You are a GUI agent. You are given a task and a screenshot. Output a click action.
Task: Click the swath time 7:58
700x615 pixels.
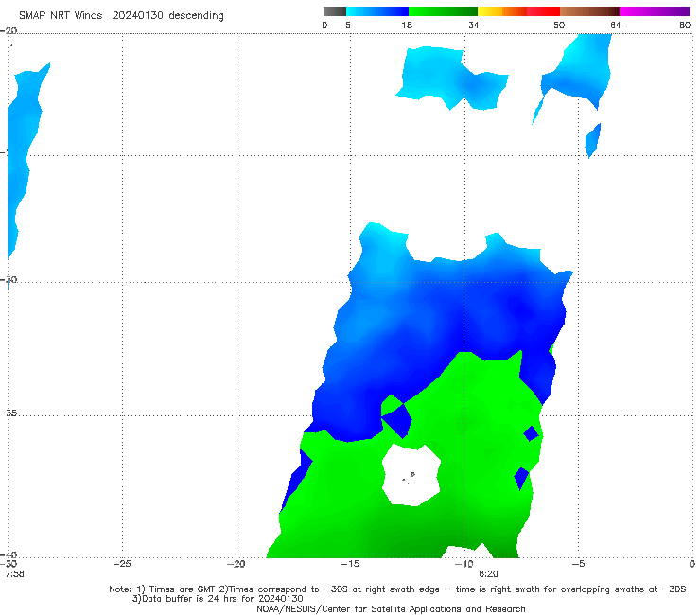point(14,574)
